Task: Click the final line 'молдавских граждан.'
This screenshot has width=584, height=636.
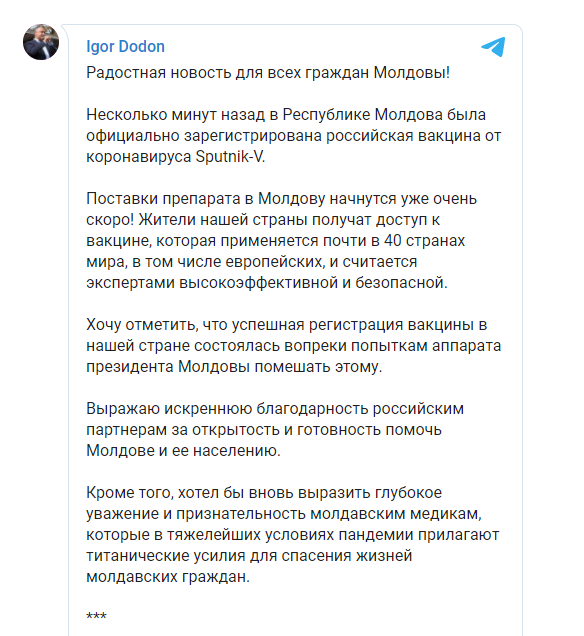Action: [168, 577]
